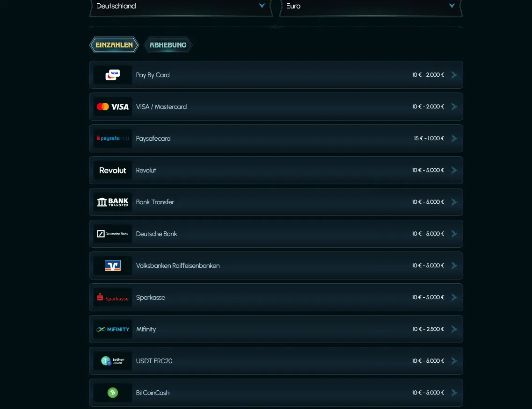Select the Einzahlen tab
The height and width of the screenshot is (409, 532).
114,45
